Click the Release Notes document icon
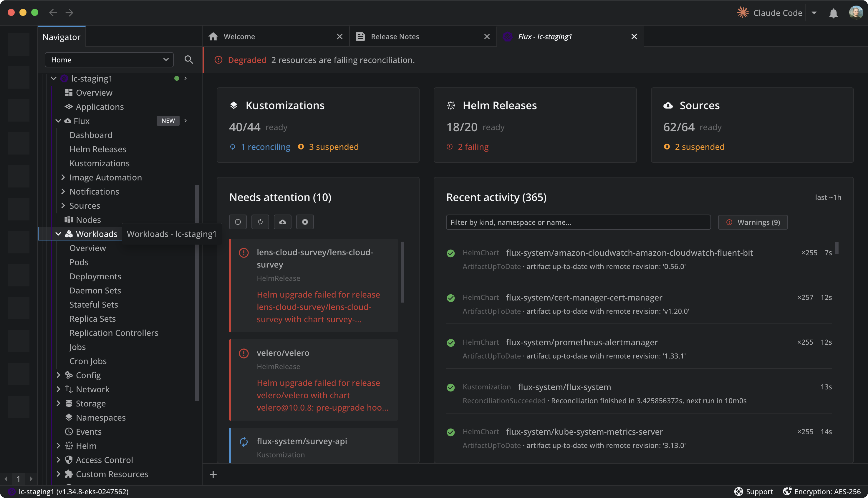This screenshot has width=868, height=498. [x=360, y=36]
